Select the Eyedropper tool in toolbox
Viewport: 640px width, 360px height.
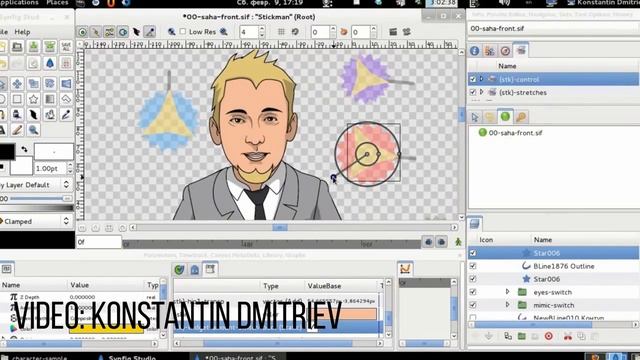click(x=66, y=115)
